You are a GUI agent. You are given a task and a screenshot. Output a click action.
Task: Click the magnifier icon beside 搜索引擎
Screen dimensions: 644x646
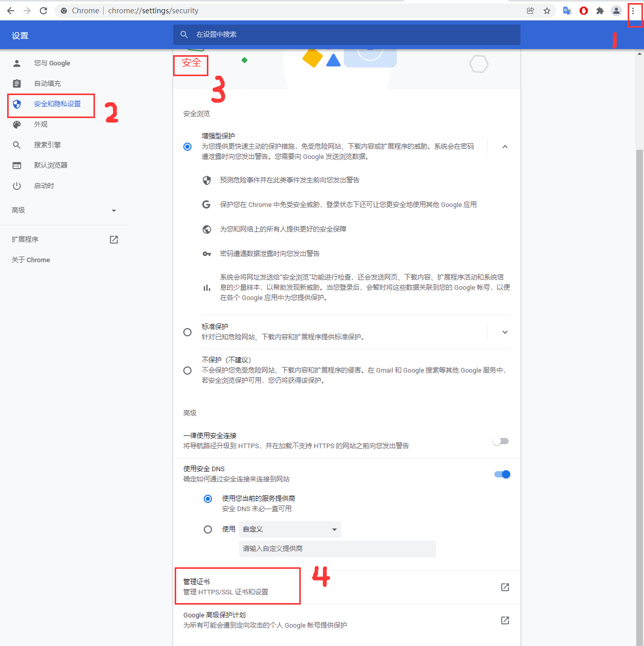[17, 145]
